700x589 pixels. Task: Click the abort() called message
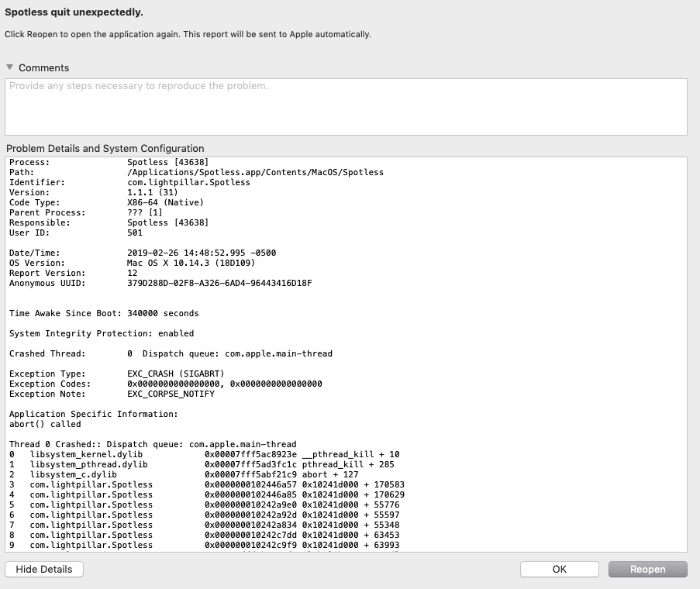(45, 424)
